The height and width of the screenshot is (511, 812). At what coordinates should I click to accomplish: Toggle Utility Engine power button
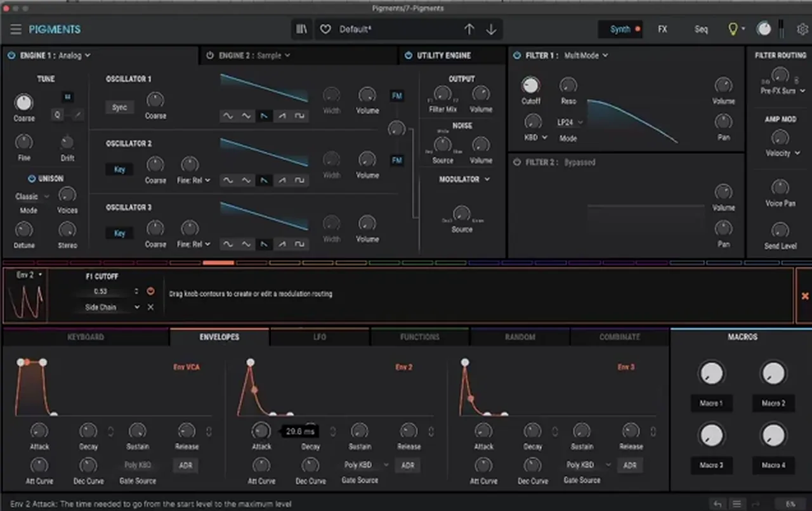tap(408, 56)
